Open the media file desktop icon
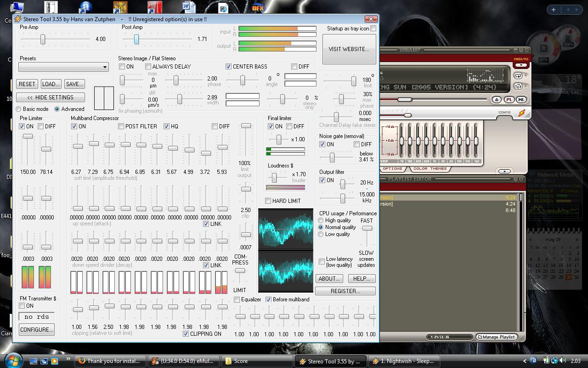Screen dimensions: 588x368 tap(223, 8)
